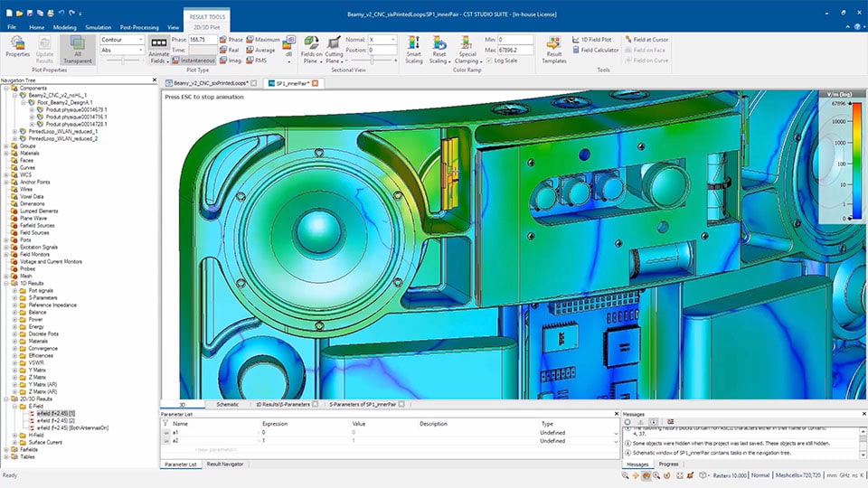Launch the Field Calculator
The width and height of the screenshot is (868, 488).
(x=594, y=50)
